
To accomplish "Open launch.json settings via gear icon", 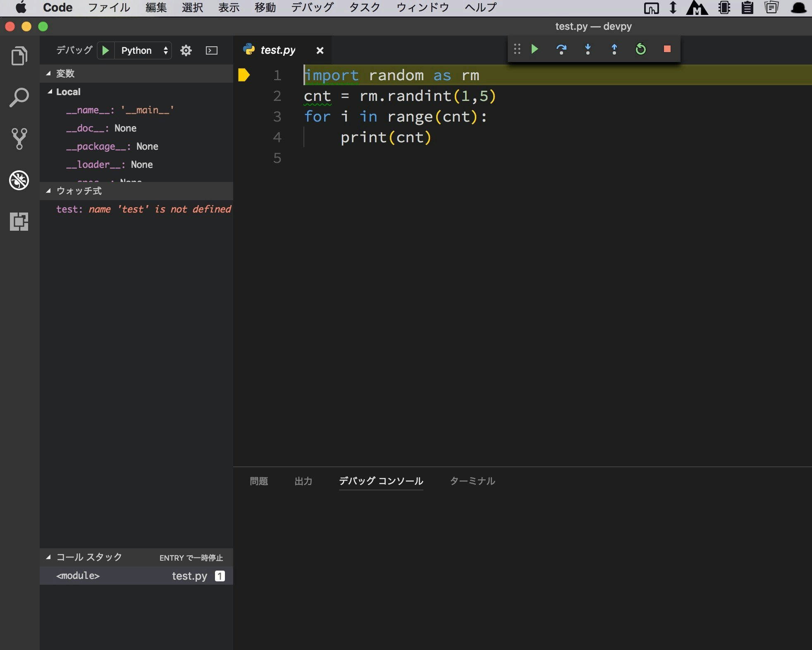I will [186, 50].
